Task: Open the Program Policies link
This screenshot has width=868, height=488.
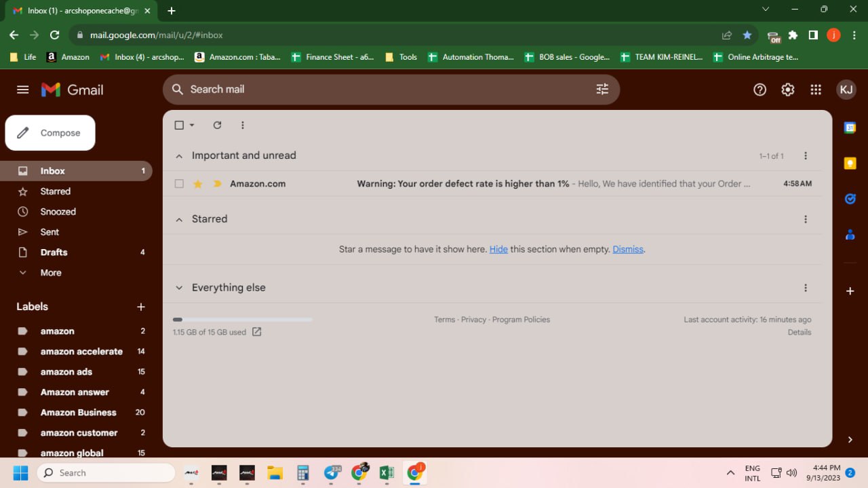Action: point(521,320)
